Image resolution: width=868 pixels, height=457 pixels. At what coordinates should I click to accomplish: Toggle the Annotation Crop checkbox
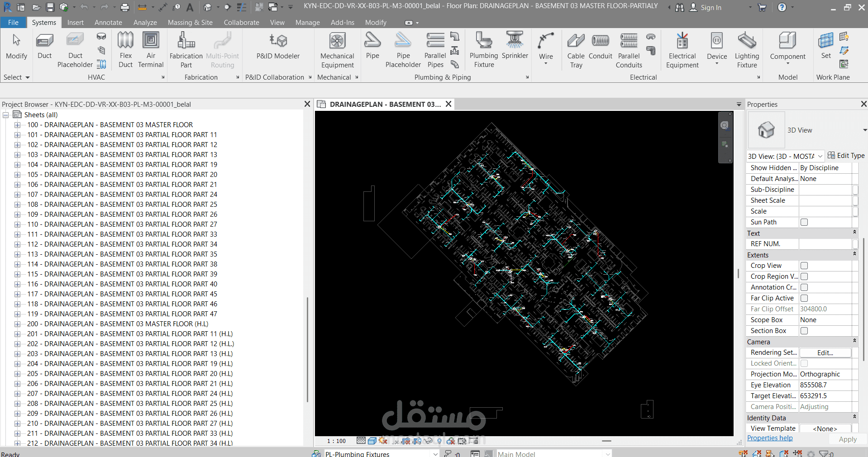pos(804,287)
